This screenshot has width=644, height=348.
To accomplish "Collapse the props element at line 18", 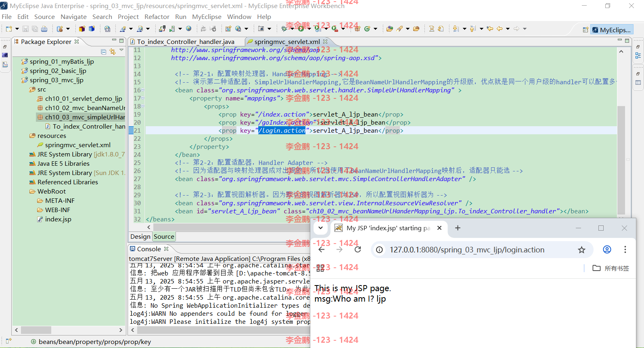I will coord(143,106).
